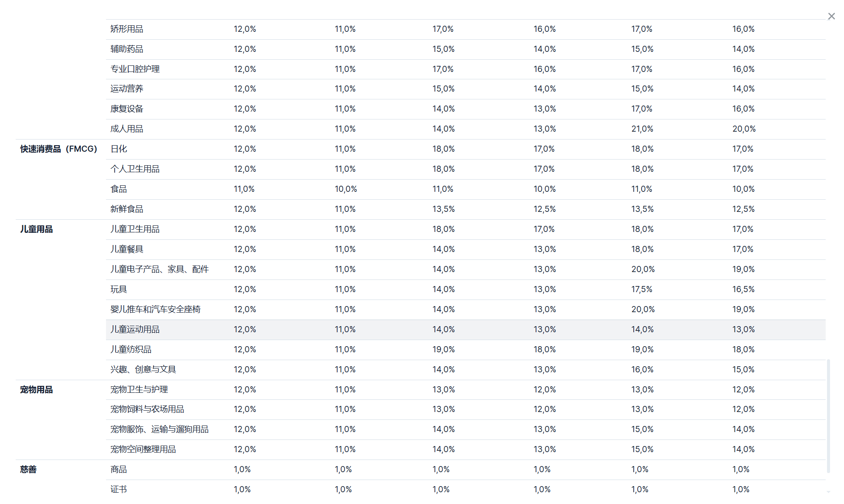Select the 17,5% value in 玩具 row
The image size is (844, 504).
[x=642, y=289]
